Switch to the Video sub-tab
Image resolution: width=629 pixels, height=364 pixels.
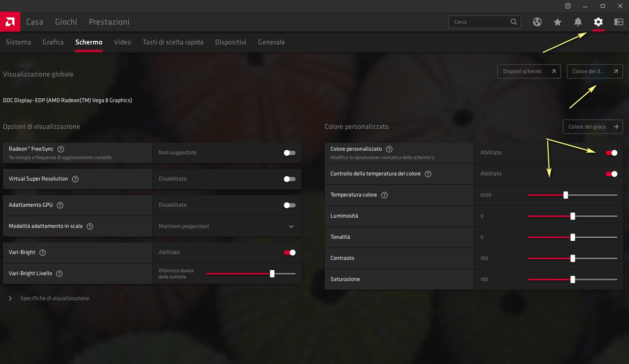click(122, 42)
